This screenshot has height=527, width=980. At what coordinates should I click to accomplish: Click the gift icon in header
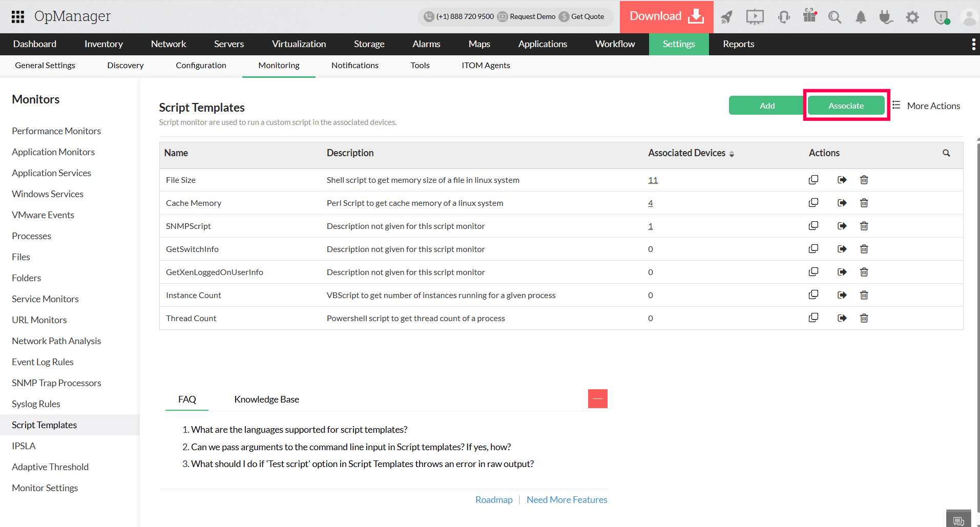point(809,16)
